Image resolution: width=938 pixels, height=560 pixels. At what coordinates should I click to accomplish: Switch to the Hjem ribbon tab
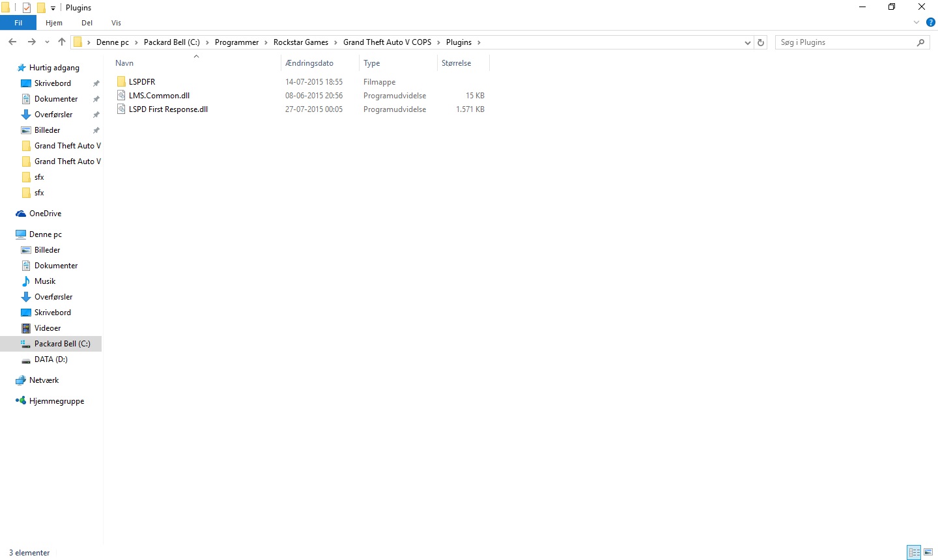[x=54, y=23]
